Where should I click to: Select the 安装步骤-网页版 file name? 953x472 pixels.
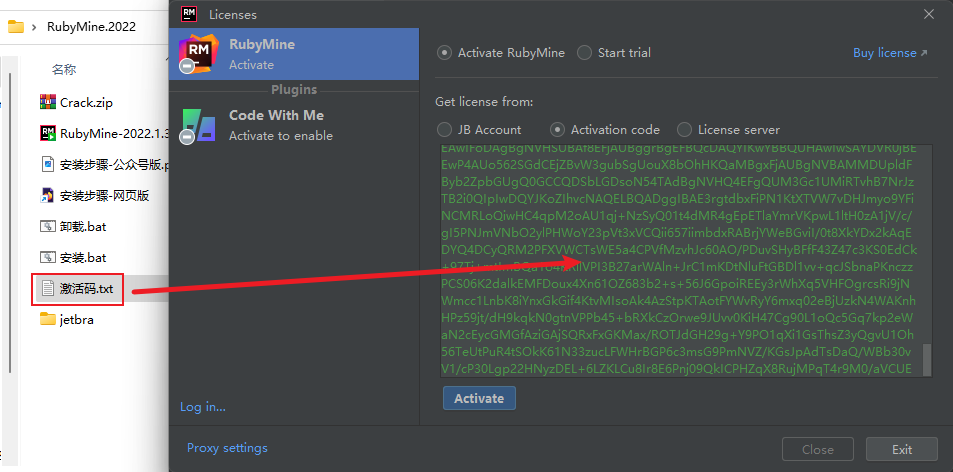pos(105,196)
